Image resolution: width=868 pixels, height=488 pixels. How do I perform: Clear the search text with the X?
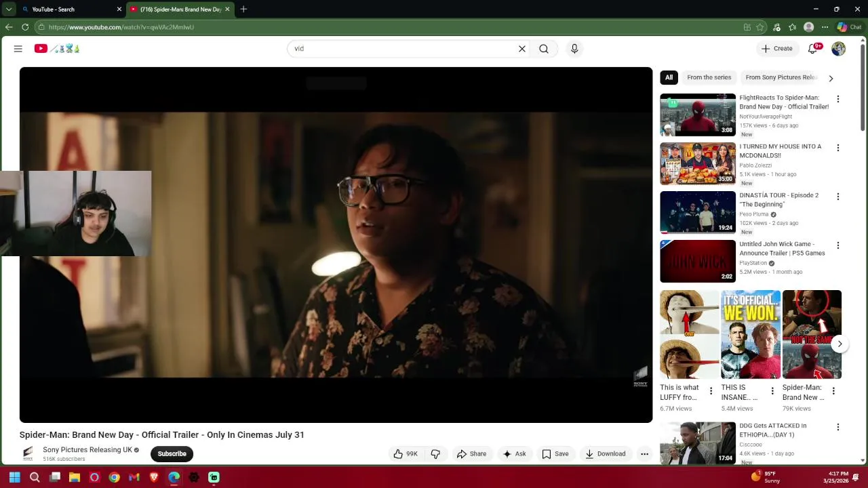pos(522,49)
